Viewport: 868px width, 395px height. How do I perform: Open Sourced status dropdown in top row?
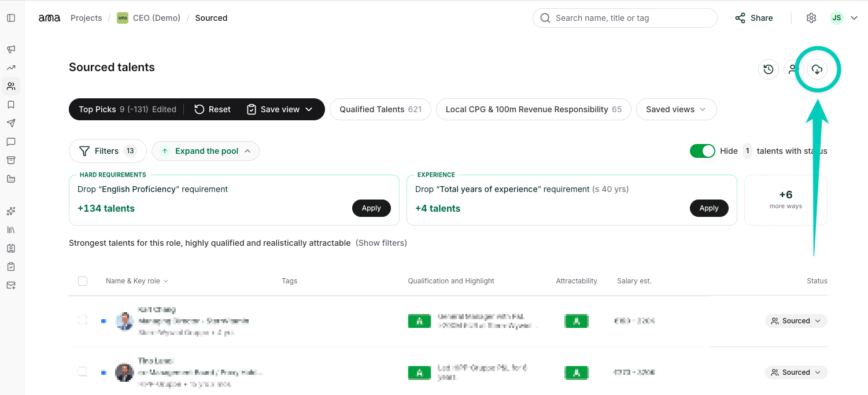796,321
